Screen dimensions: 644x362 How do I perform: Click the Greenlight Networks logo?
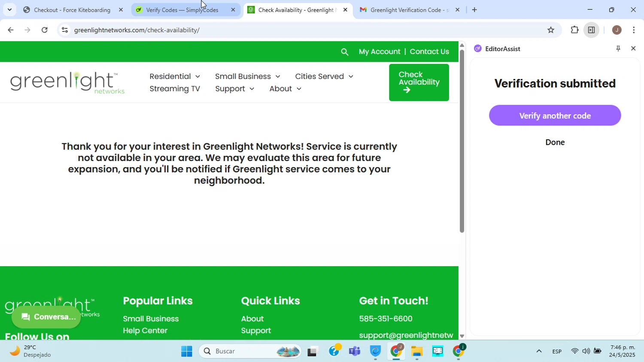[67, 82]
